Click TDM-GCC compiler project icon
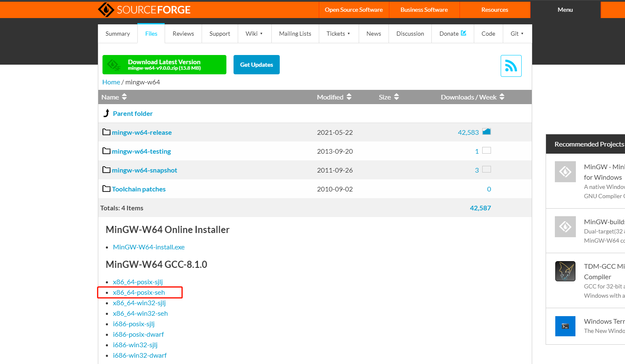625x364 pixels. pyautogui.click(x=565, y=271)
